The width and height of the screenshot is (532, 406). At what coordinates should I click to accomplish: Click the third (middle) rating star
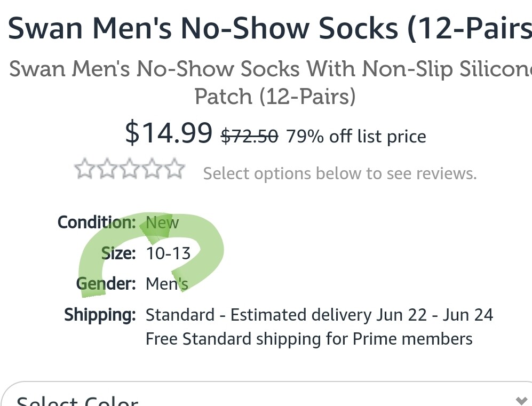130,170
